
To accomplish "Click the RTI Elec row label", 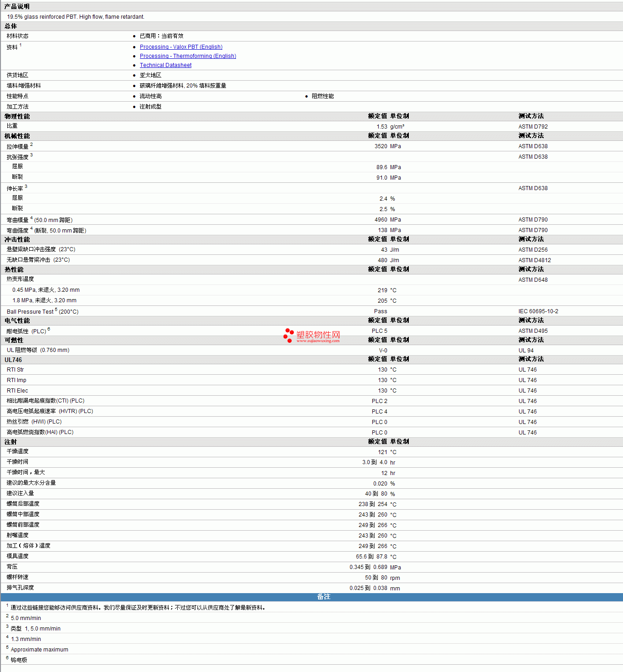I will (x=17, y=391).
